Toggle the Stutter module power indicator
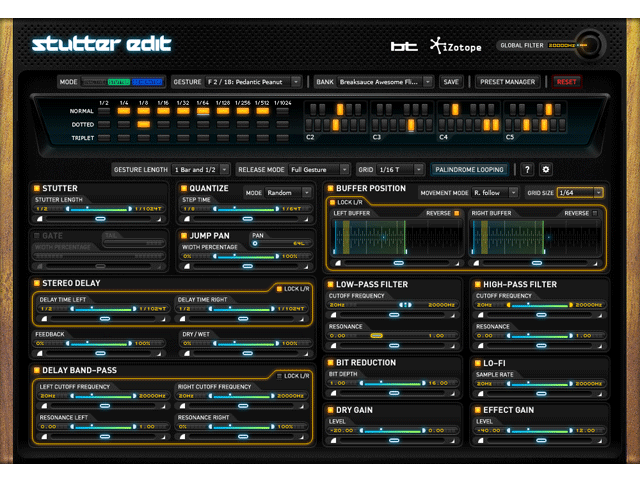 (37, 188)
